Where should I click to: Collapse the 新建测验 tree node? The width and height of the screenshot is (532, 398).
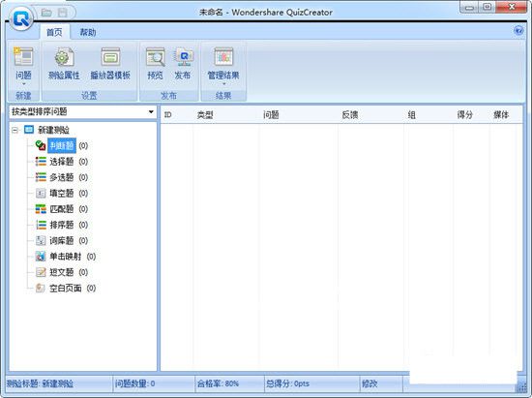(15, 130)
